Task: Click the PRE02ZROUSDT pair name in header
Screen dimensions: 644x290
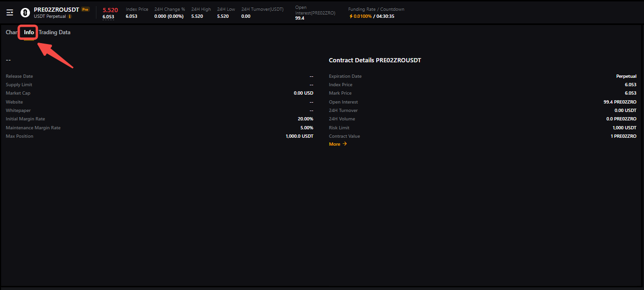Action: [x=56, y=9]
